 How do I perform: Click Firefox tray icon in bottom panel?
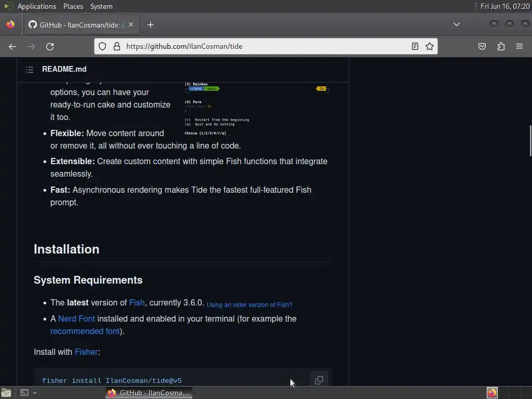point(492,393)
